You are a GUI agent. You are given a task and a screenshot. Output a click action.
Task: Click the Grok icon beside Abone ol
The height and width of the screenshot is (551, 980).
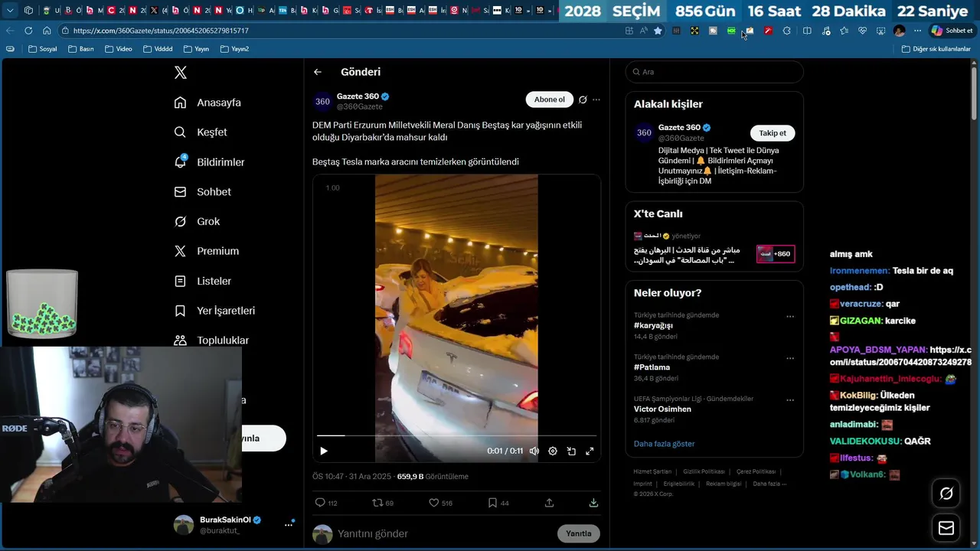pos(583,99)
